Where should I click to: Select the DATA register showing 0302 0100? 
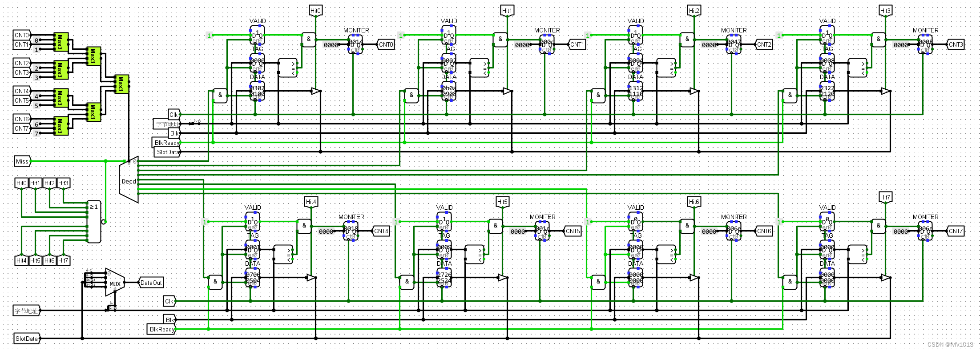pos(258,91)
